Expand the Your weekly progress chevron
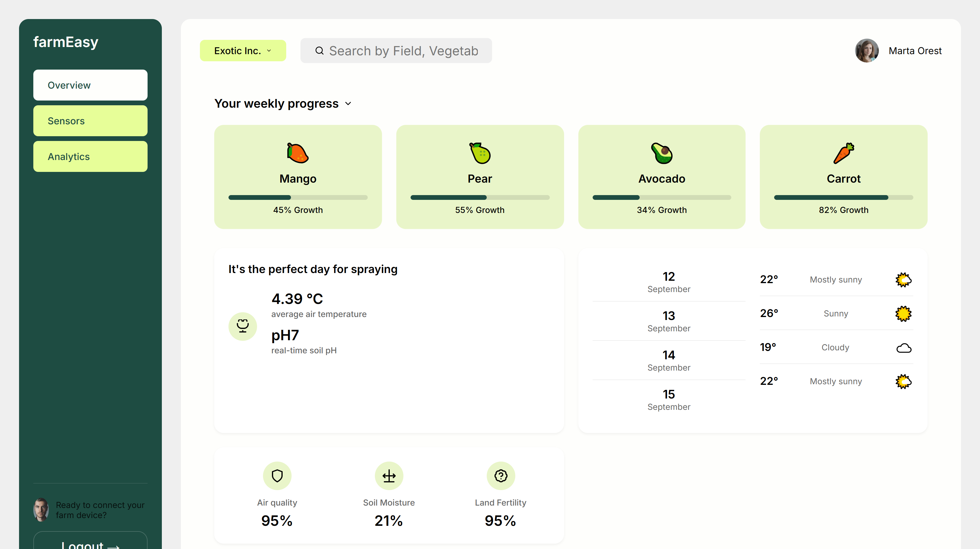 pyautogui.click(x=348, y=103)
